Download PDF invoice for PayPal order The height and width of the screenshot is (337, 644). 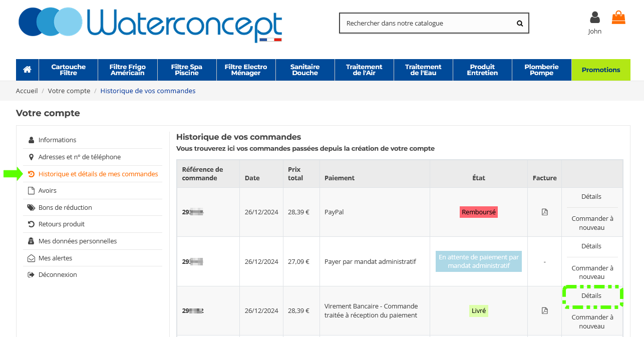click(545, 212)
